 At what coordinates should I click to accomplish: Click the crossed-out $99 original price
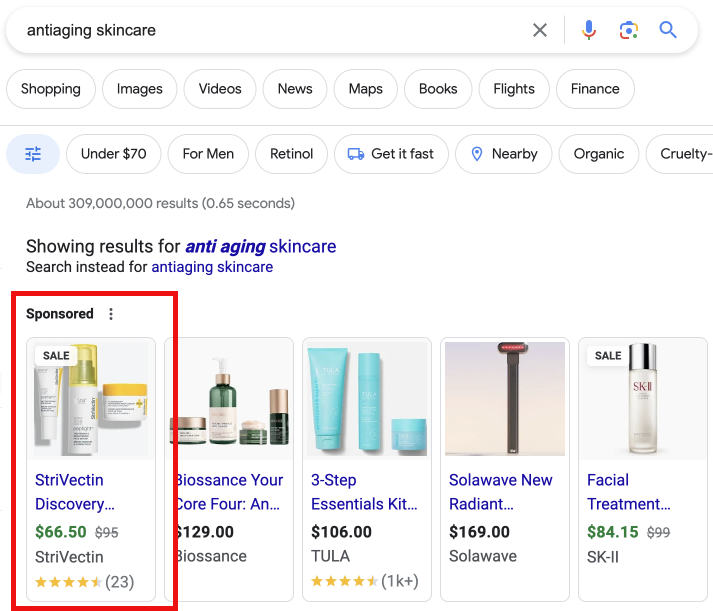[x=658, y=533]
